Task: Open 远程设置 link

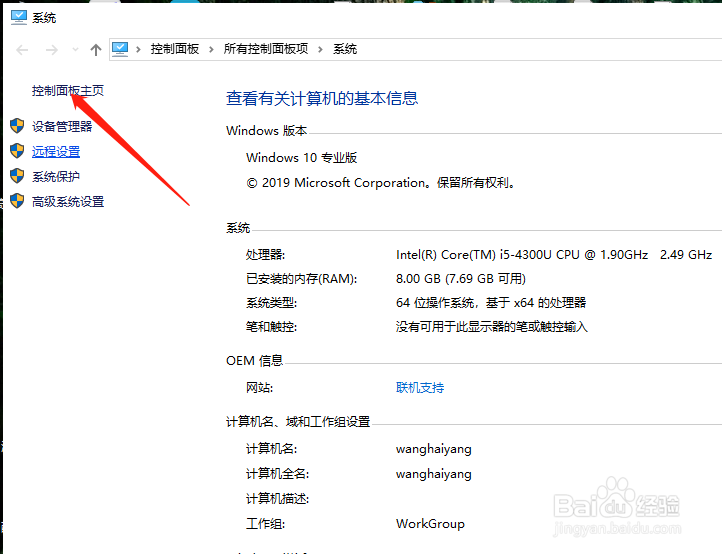Action: pyautogui.click(x=56, y=152)
